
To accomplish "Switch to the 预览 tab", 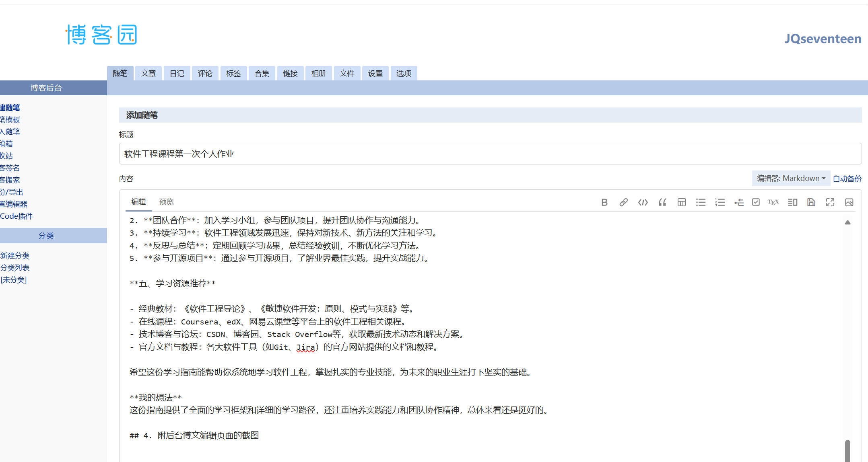I will click(x=166, y=202).
